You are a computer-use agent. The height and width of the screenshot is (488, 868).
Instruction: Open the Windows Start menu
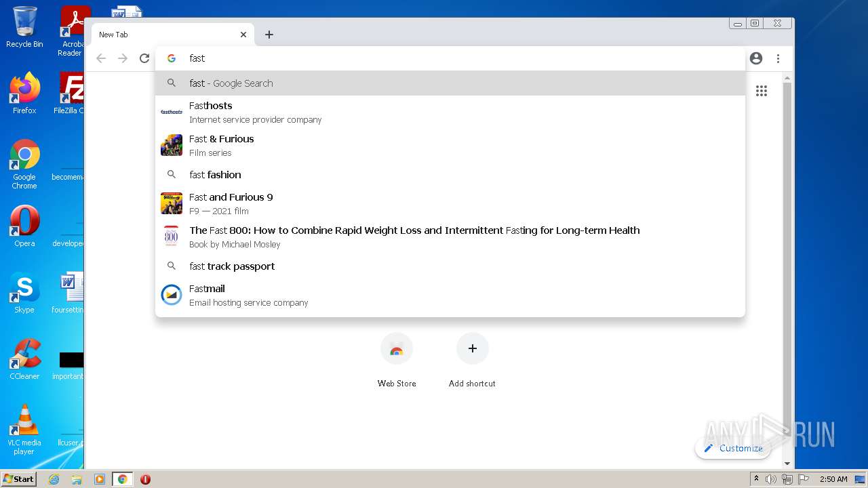[x=18, y=479]
